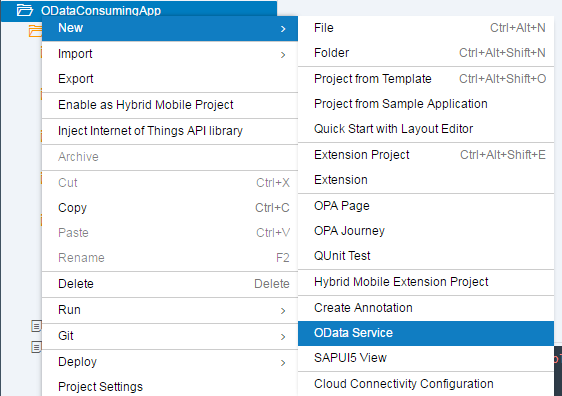Expand the Run submenu arrow
Screen dimensions: 562x396
(x=283, y=311)
